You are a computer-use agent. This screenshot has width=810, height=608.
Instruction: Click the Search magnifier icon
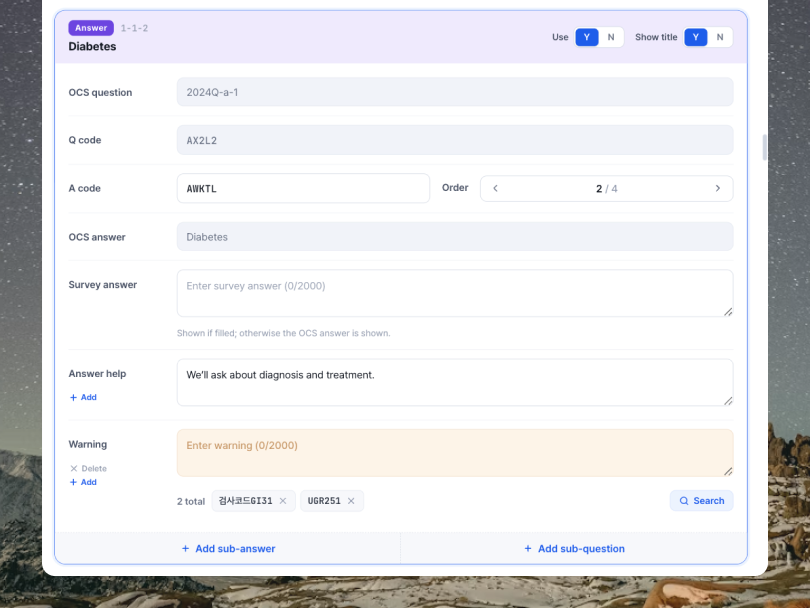pyautogui.click(x=683, y=501)
